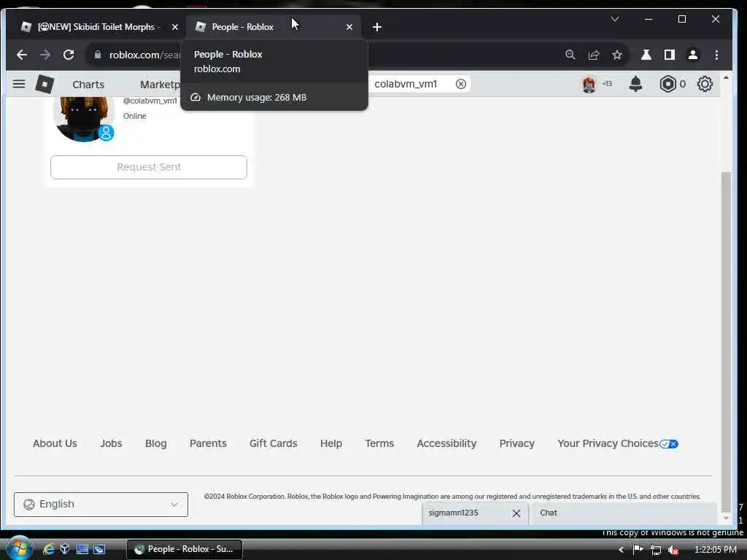Open the Windows Start orb
747x560 pixels.
click(x=19, y=548)
